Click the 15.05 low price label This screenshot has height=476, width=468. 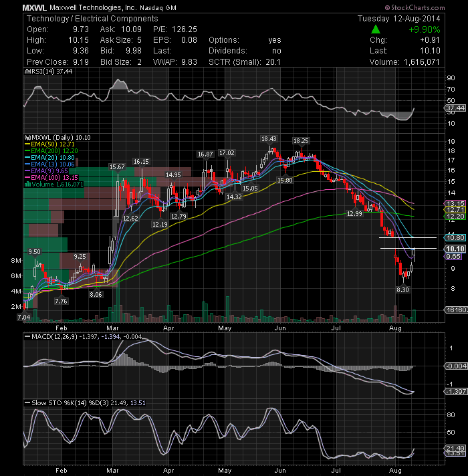pyautogui.click(x=250, y=189)
